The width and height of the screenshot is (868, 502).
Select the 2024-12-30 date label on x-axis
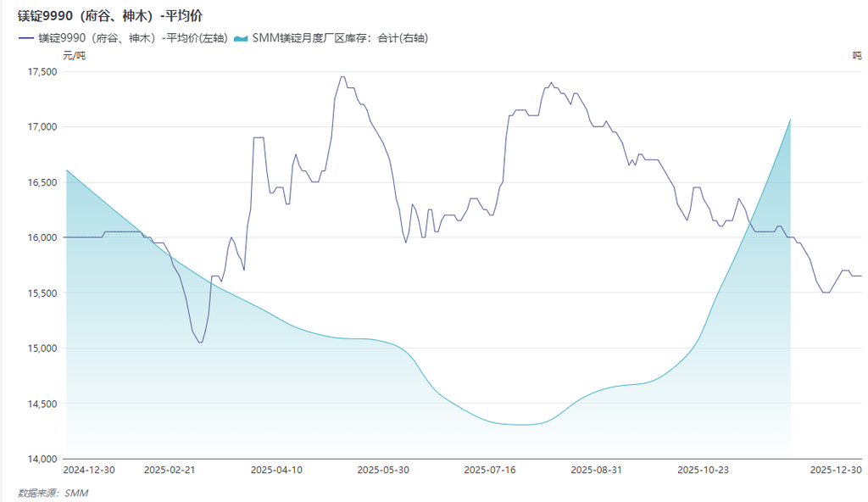coord(90,469)
